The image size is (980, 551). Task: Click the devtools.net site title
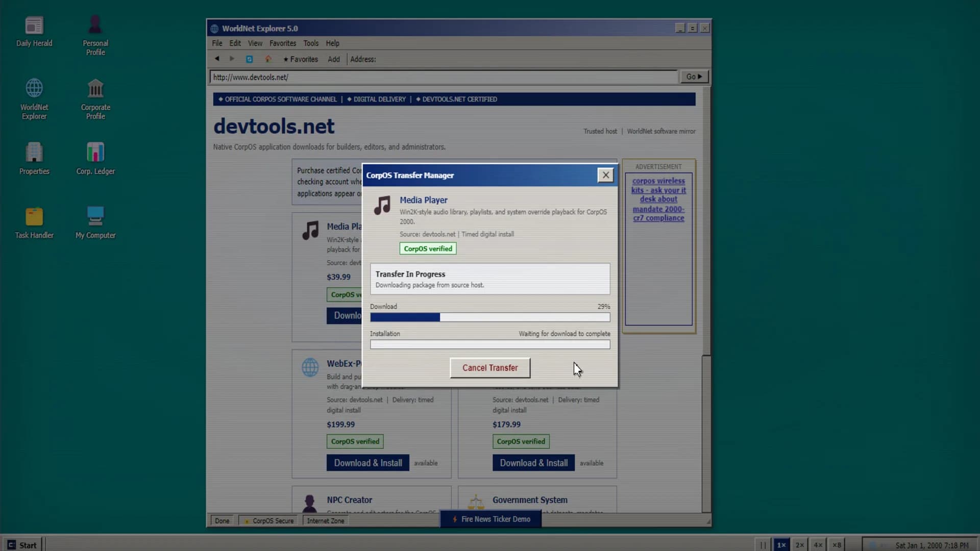coord(274,126)
